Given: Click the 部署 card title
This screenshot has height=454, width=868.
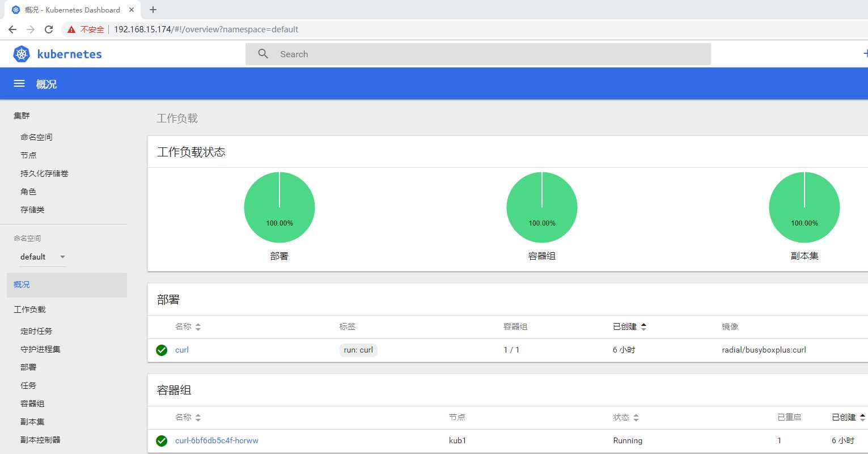Looking at the screenshot, I should click(x=168, y=300).
